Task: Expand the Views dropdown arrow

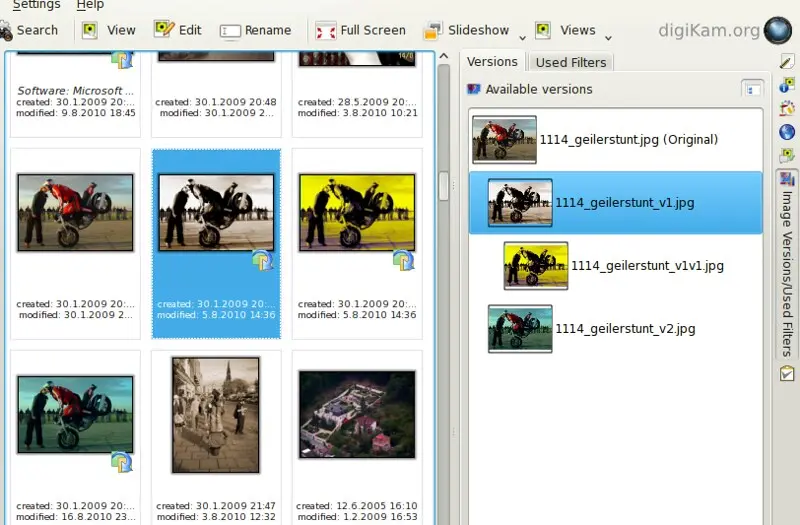Action: point(608,37)
